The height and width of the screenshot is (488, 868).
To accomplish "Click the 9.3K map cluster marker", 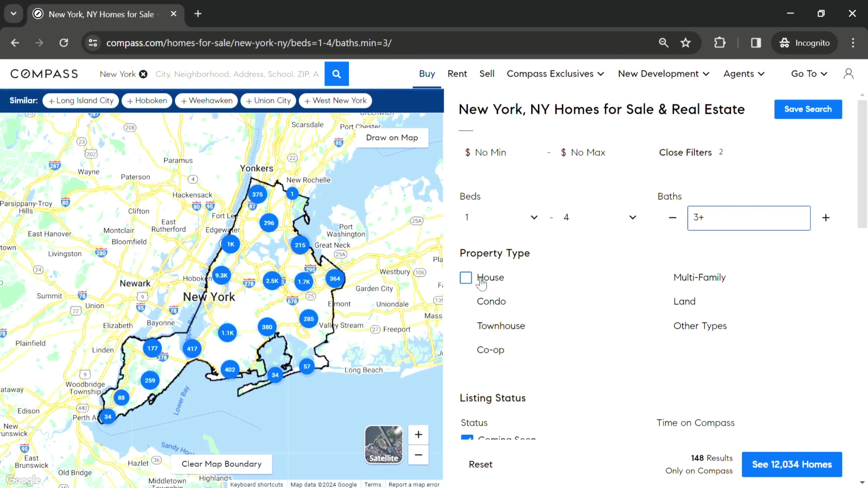I will (221, 275).
